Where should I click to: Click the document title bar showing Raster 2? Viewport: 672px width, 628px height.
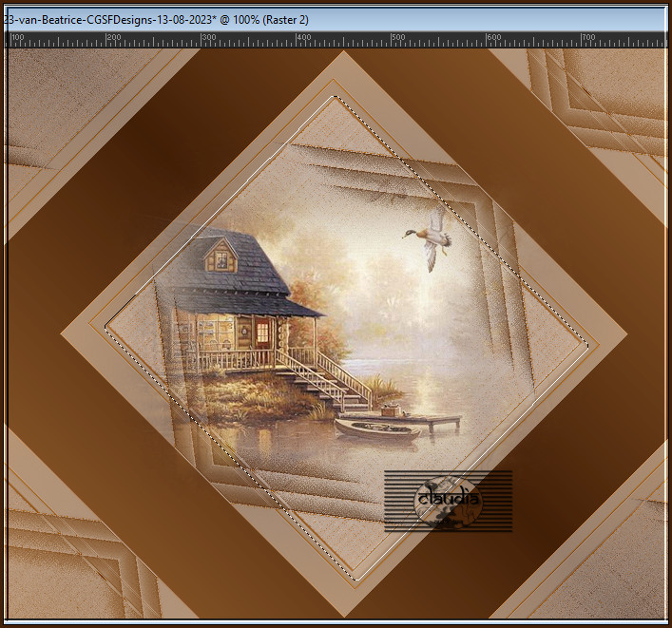click(336, 20)
